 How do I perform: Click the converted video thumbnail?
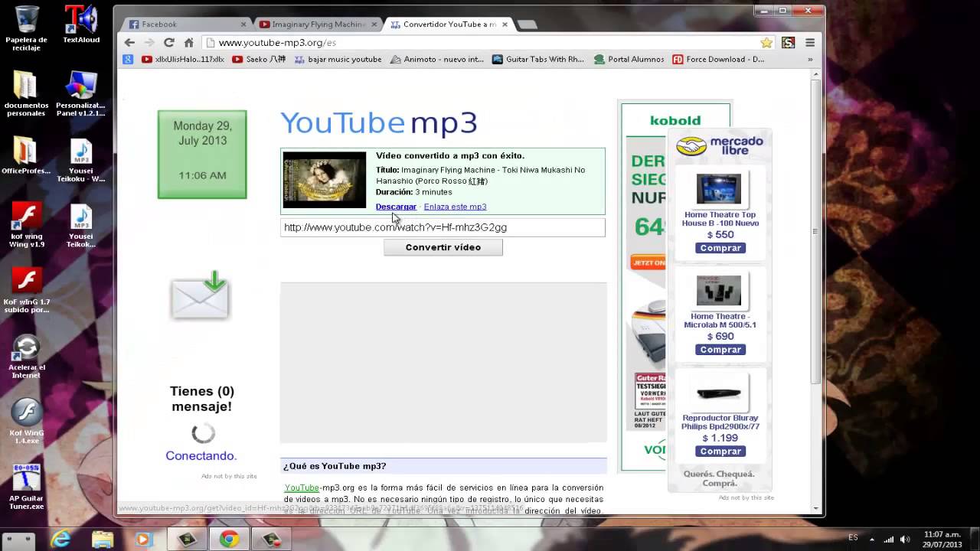tap(325, 180)
